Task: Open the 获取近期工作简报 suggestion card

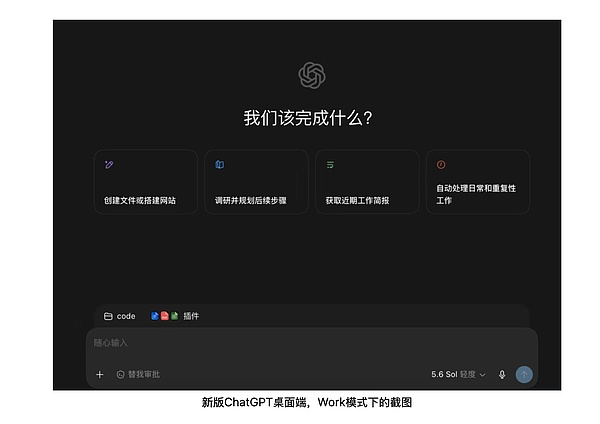Action: [x=367, y=181]
